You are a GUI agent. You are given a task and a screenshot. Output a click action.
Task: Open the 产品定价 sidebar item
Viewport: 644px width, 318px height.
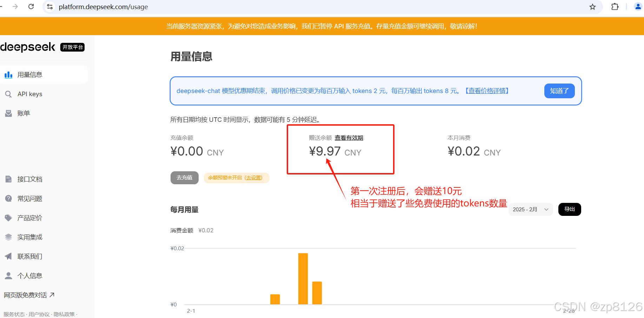(x=44, y=218)
